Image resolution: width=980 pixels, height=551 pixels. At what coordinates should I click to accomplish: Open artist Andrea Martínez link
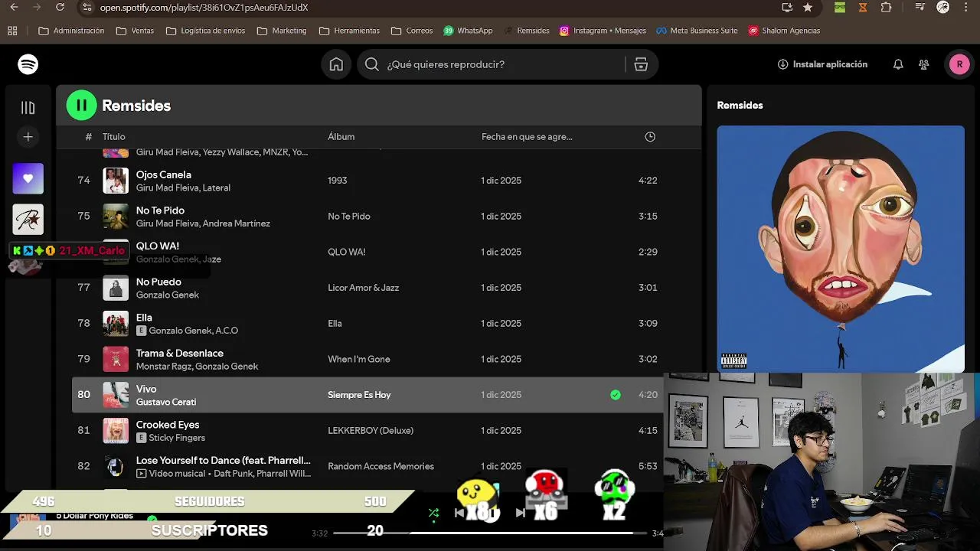tap(237, 223)
